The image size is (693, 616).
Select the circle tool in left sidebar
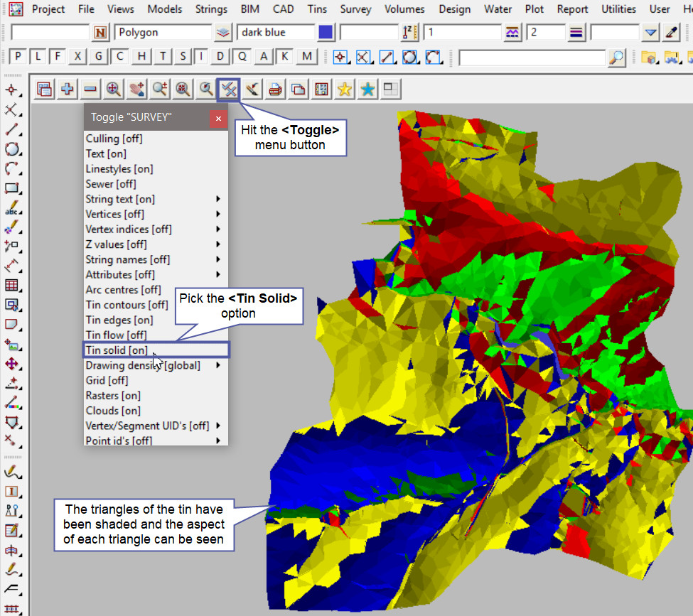pyautogui.click(x=11, y=149)
